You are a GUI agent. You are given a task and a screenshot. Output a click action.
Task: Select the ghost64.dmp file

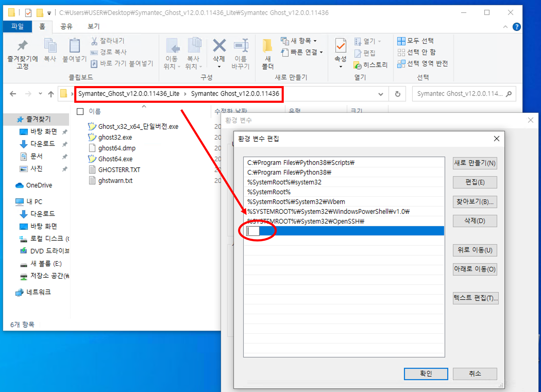[112, 148]
